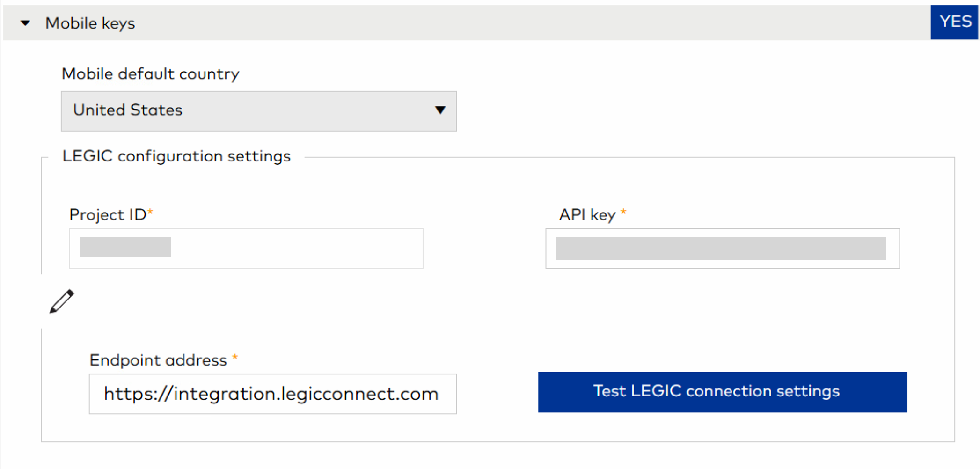
Task: Select the grey redacted Project ID value
Action: pos(125,247)
